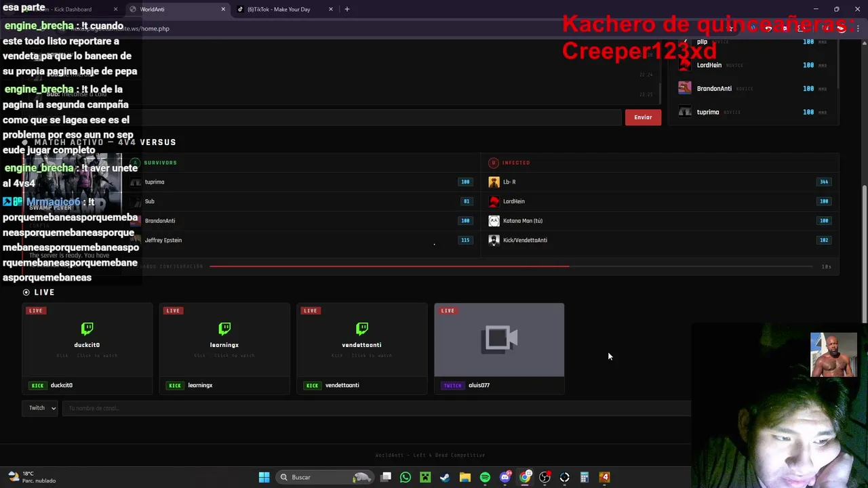Click vendettaanti Twitch logo icon
Viewport: 868px width, 488px height.
click(361, 329)
